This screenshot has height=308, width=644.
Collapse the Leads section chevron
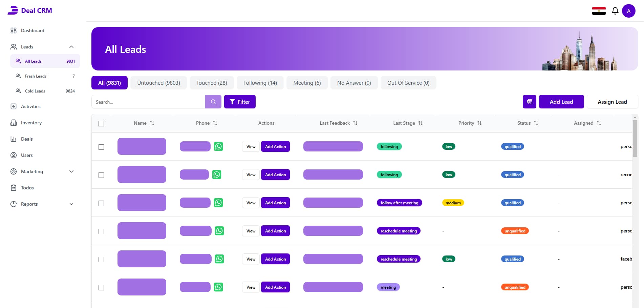pyautogui.click(x=71, y=47)
